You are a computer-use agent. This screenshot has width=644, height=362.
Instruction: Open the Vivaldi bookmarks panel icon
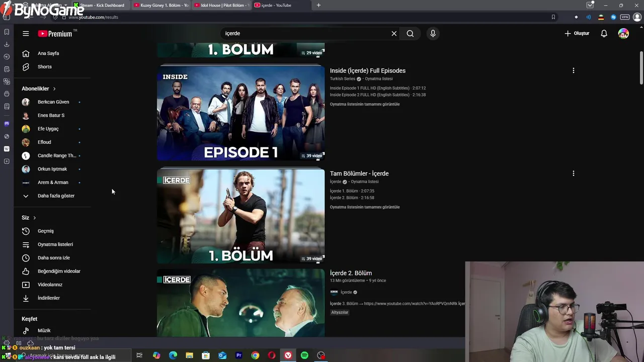[x=7, y=32]
